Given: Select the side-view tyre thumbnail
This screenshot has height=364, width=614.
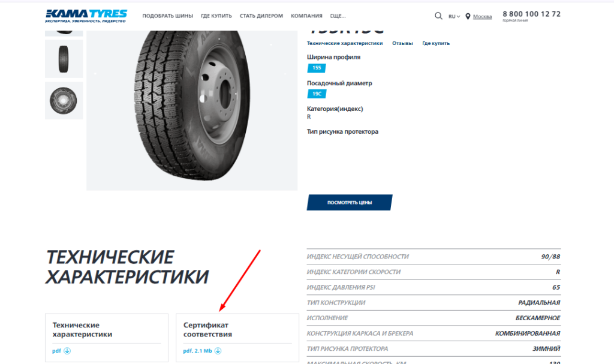Looking at the screenshot, I should tap(64, 59).
